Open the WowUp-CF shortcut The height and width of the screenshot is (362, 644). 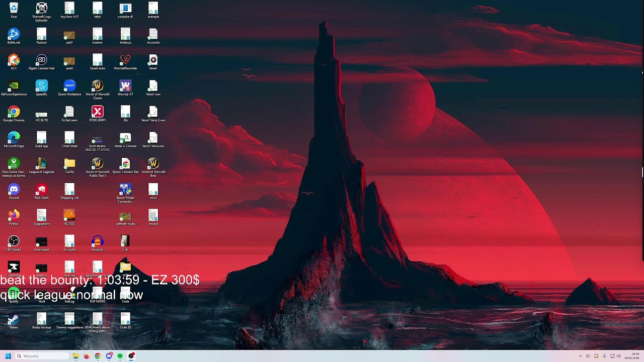[x=125, y=88]
